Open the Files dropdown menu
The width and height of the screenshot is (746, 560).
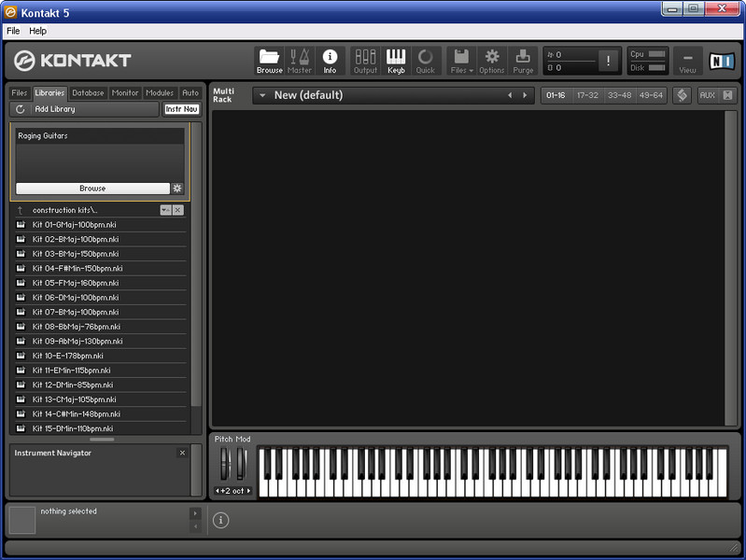(461, 62)
